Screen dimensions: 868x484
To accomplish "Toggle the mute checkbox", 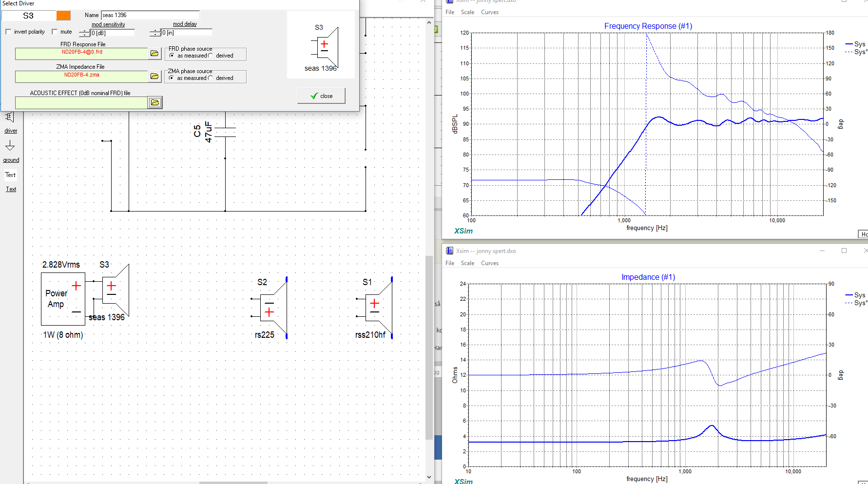I will click(x=55, y=32).
